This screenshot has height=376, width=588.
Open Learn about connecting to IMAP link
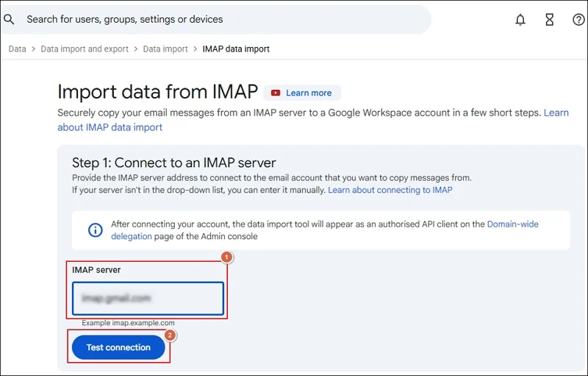pos(390,190)
